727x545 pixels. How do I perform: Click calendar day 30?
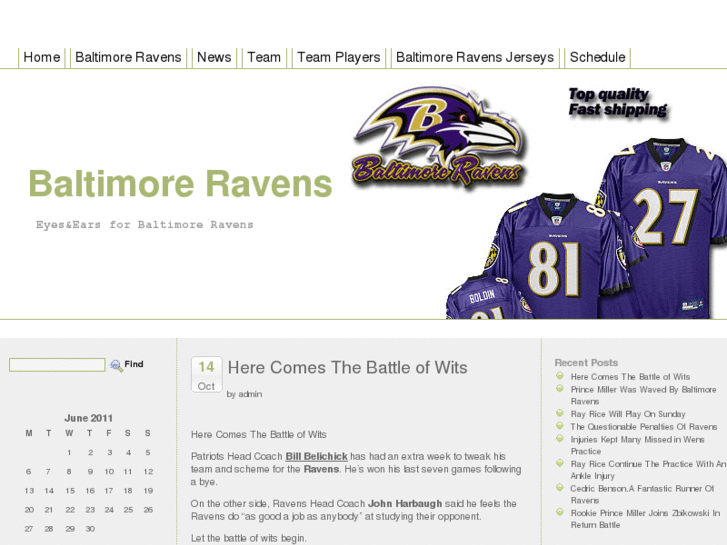(x=90, y=529)
